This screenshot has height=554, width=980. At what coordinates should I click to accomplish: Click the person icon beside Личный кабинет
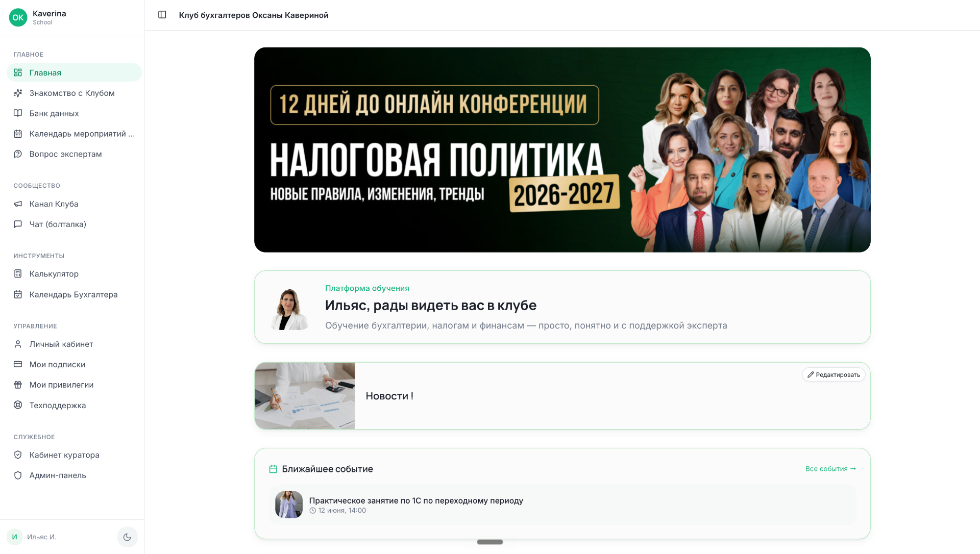pos(18,344)
